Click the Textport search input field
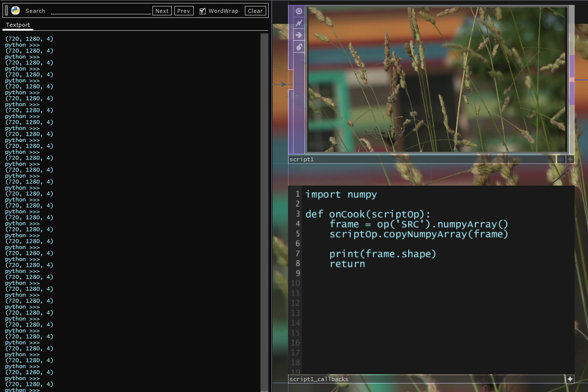Image resolution: width=588 pixels, height=392 pixels. 100,11
